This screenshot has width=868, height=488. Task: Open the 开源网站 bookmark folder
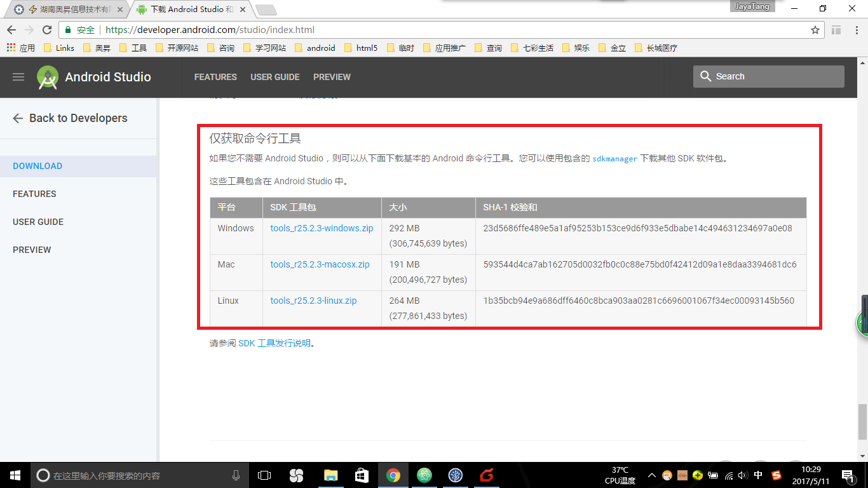tap(177, 48)
